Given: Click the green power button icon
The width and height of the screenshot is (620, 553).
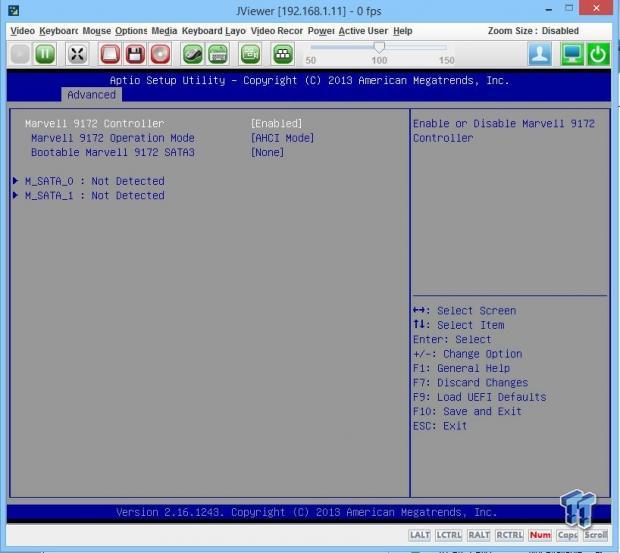Looking at the screenshot, I should [x=597, y=54].
